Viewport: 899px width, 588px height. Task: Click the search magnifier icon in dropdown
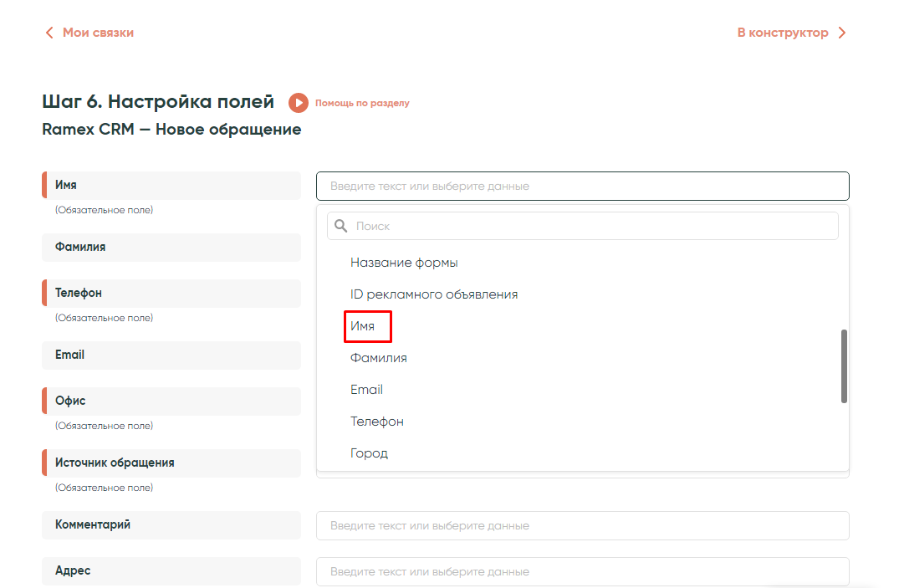point(341,226)
